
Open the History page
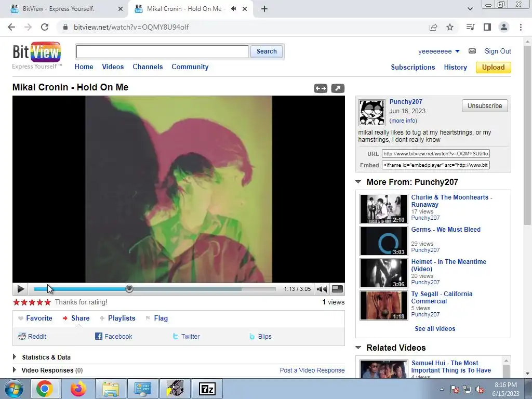click(455, 67)
